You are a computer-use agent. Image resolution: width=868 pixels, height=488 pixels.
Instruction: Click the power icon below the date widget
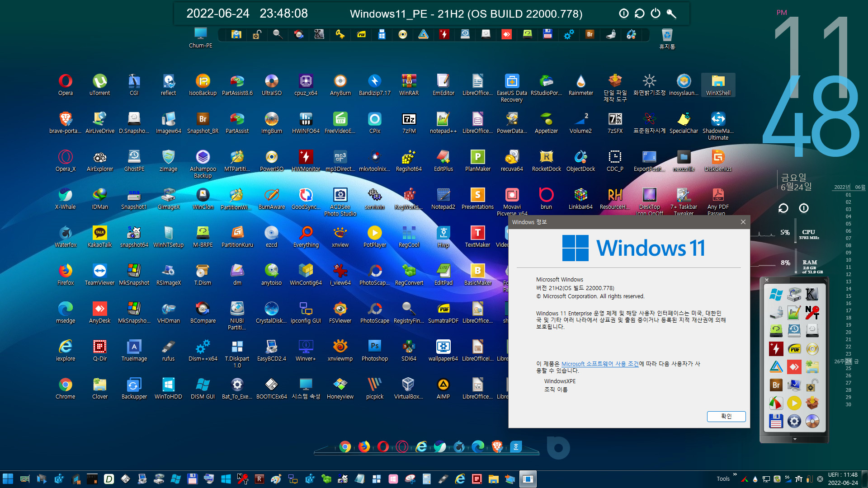pyautogui.click(x=804, y=208)
